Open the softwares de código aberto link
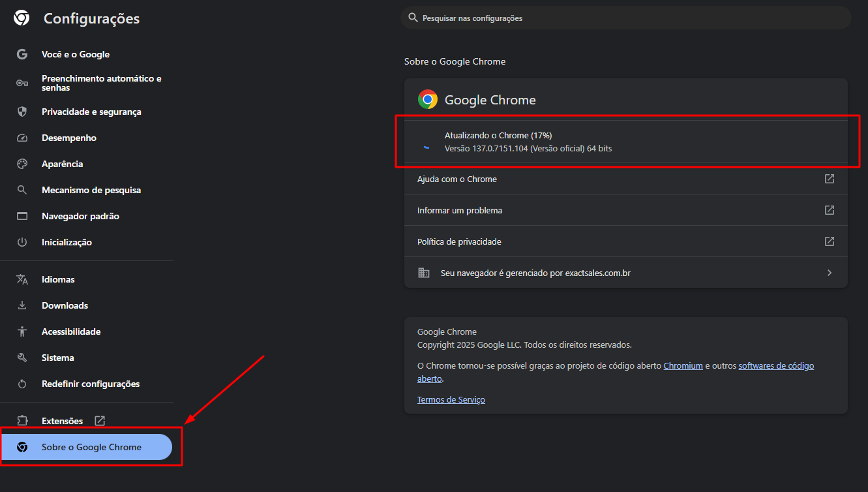 tap(776, 366)
